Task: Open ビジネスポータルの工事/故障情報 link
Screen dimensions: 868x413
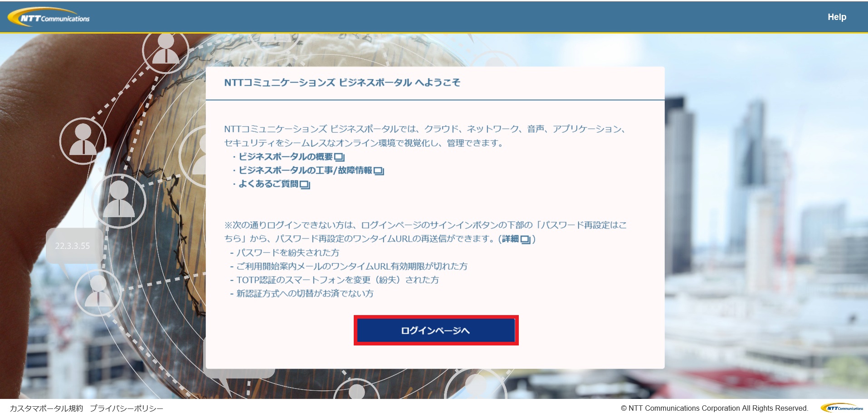Action: [x=311, y=170]
